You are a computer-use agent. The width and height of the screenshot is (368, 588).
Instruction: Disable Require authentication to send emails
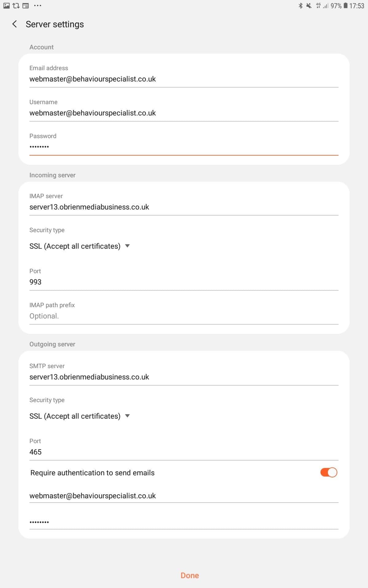click(x=328, y=473)
